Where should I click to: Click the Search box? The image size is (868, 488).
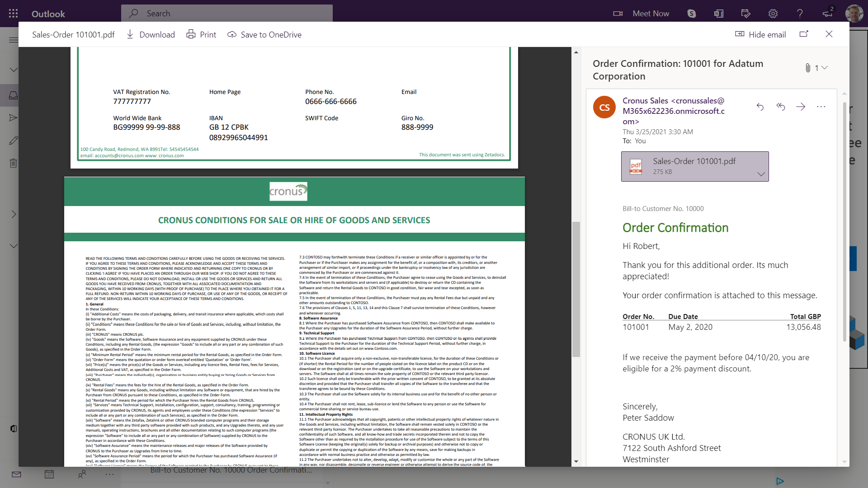(227, 14)
